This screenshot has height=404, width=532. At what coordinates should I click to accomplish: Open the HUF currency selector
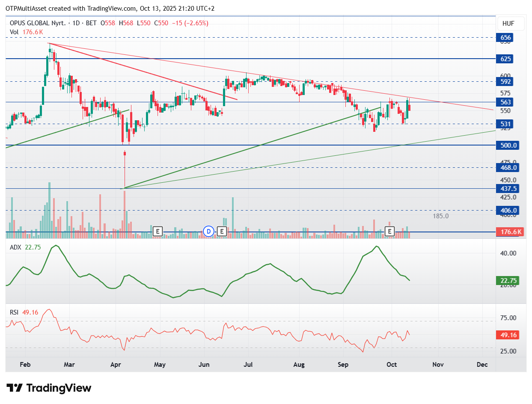click(508, 24)
